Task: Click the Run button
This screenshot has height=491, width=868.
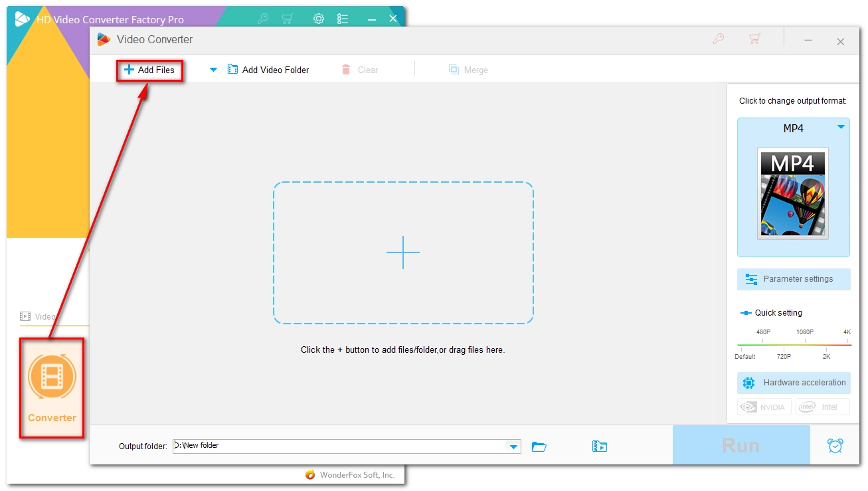Action: [741, 445]
